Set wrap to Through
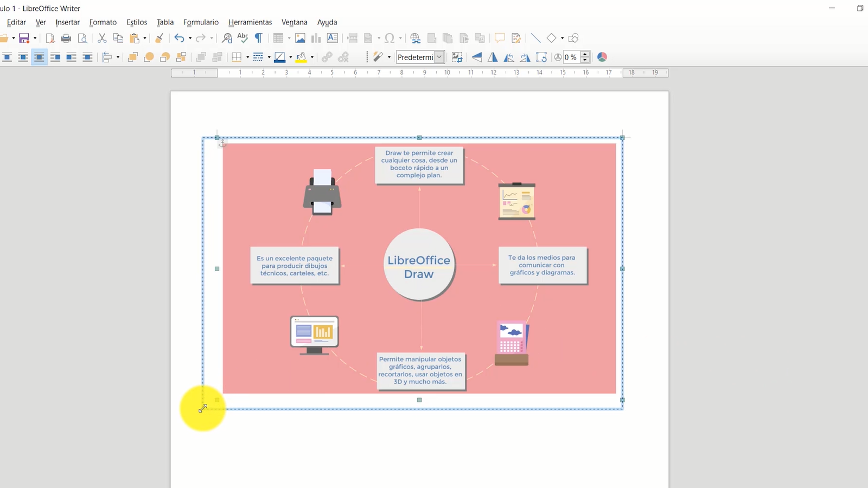Image resolution: width=868 pixels, height=488 pixels. [87, 57]
